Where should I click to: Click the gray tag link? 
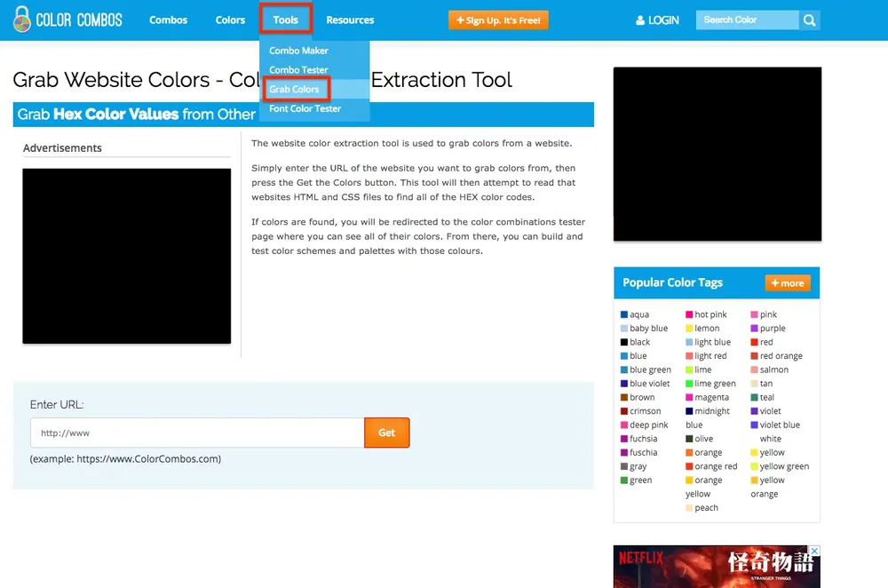tap(638, 467)
